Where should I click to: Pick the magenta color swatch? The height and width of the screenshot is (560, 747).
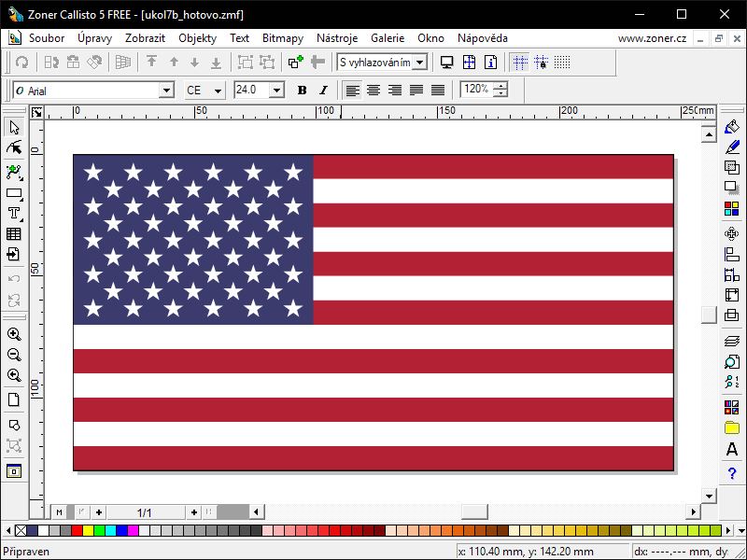click(x=133, y=530)
